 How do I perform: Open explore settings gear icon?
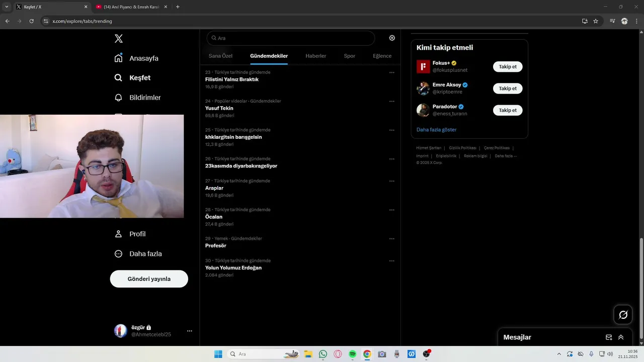pyautogui.click(x=392, y=38)
